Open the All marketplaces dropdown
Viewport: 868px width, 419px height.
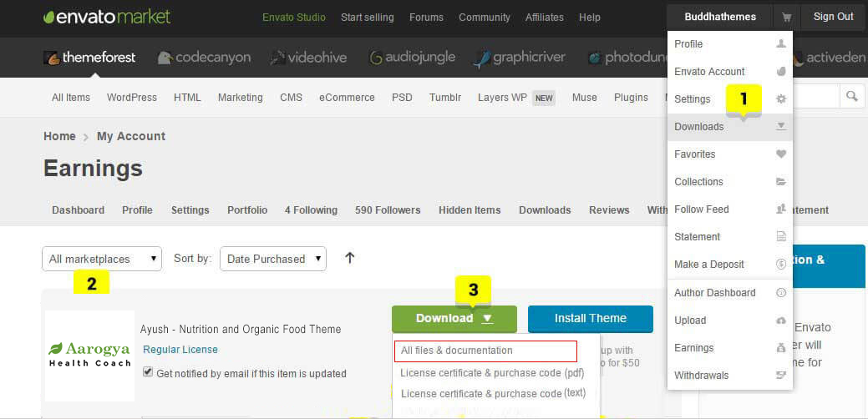click(x=101, y=259)
